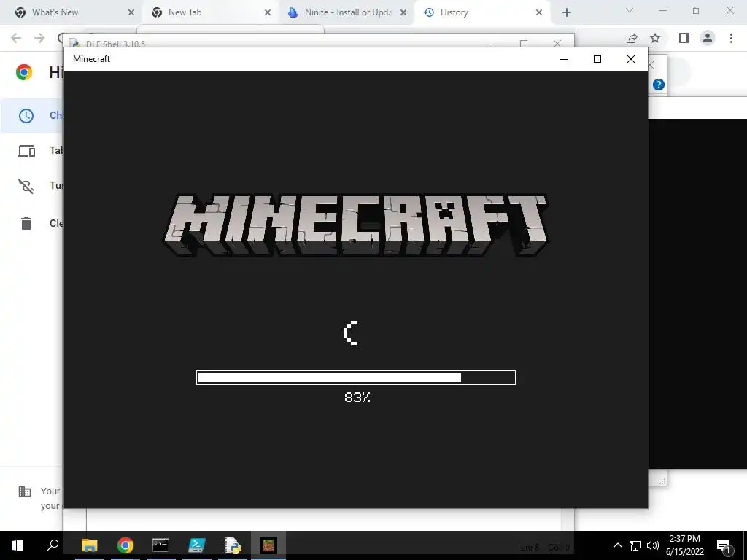
Task: Open Chrome's three-dot menu
Action: click(x=731, y=38)
